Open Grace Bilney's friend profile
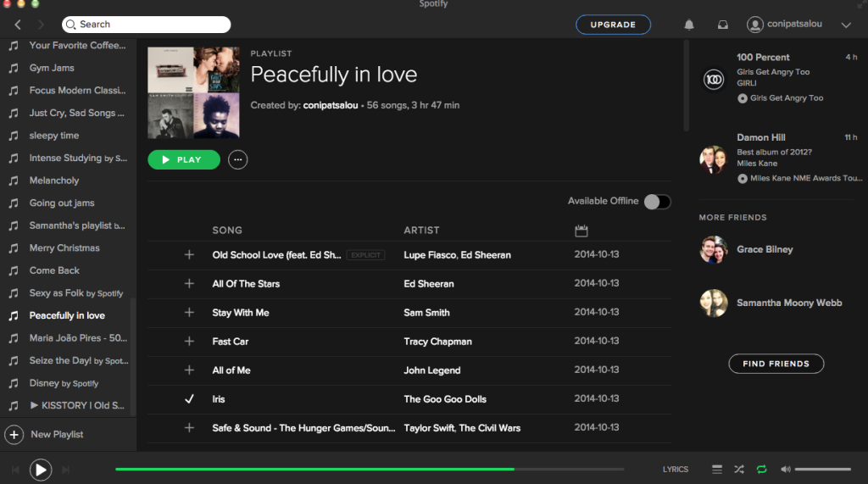Viewport: 868px width, 484px height. point(764,249)
